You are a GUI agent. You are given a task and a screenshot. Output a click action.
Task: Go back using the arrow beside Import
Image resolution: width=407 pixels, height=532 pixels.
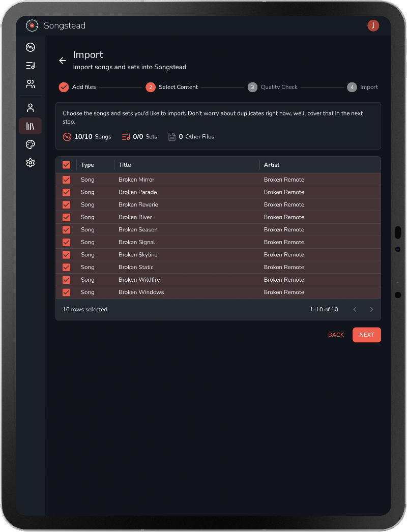63,61
